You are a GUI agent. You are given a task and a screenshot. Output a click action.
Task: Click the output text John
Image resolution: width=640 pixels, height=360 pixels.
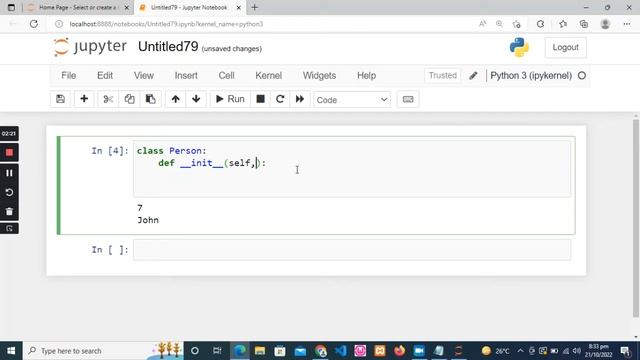tap(148, 220)
